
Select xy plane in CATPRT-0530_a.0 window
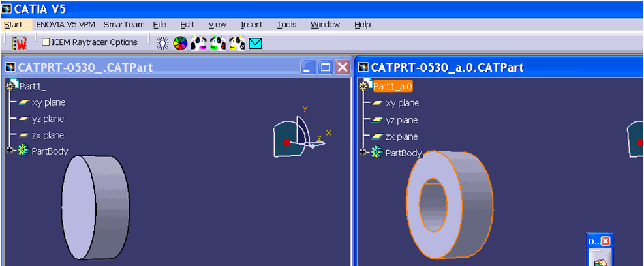(402, 104)
